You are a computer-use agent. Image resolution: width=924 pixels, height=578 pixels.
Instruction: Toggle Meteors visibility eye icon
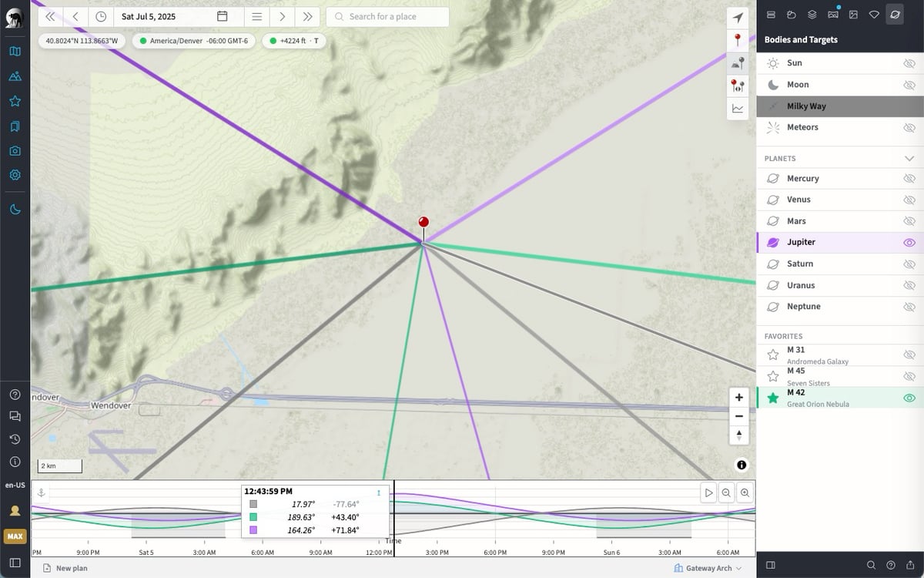[x=909, y=127]
